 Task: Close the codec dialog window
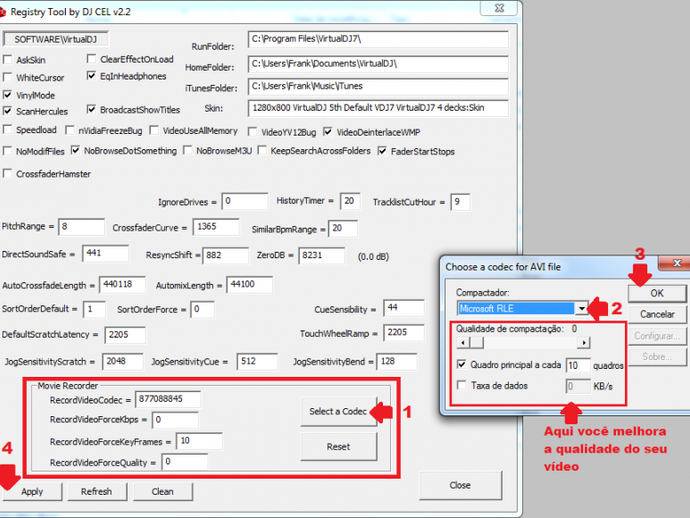coord(677,263)
